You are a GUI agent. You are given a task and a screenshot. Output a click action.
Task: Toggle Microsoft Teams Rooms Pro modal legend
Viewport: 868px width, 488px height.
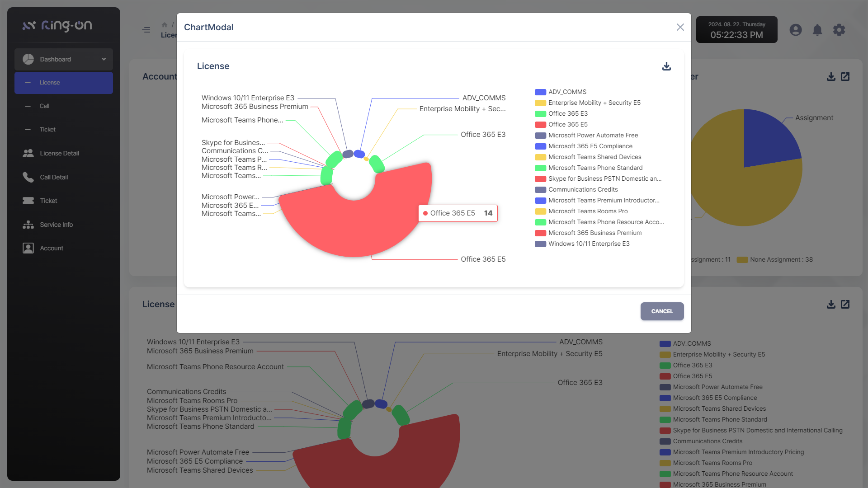pos(581,211)
